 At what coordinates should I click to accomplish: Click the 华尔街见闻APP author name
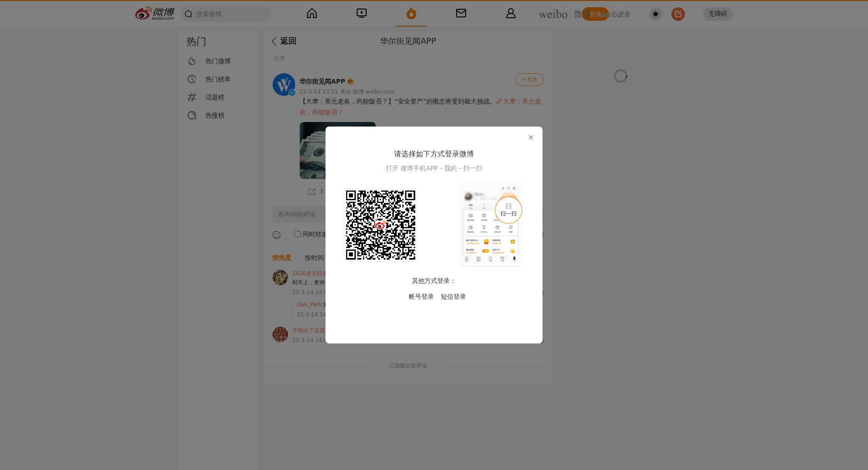coord(322,81)
